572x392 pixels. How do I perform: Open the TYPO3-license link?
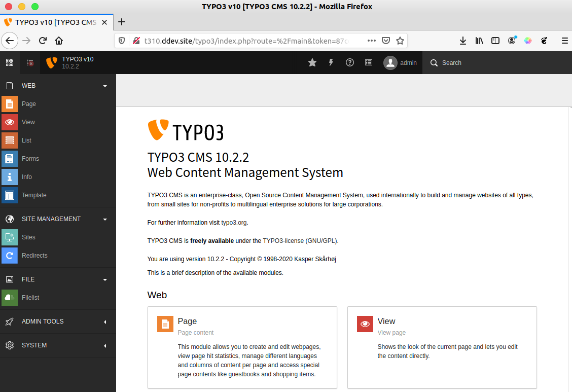click(300, 241)
